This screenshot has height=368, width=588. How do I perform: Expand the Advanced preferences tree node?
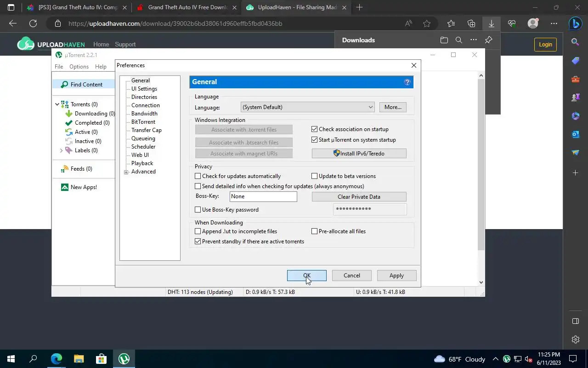pyautogui.click(x=126, y=172)
